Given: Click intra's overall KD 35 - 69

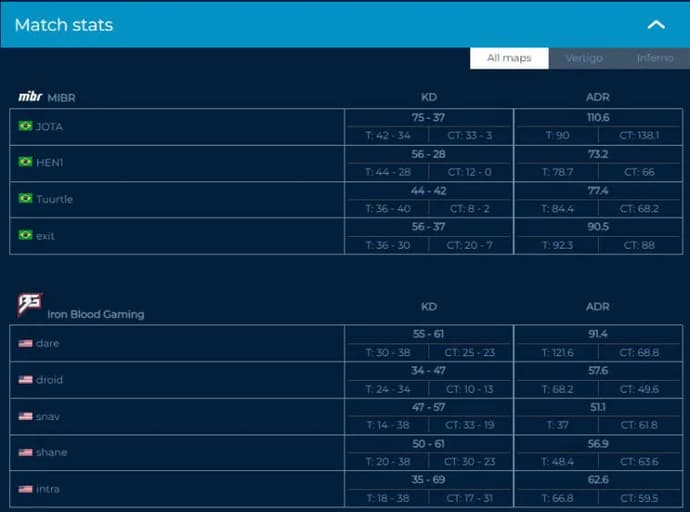Looking at the screenshot, I should [428, 479].
